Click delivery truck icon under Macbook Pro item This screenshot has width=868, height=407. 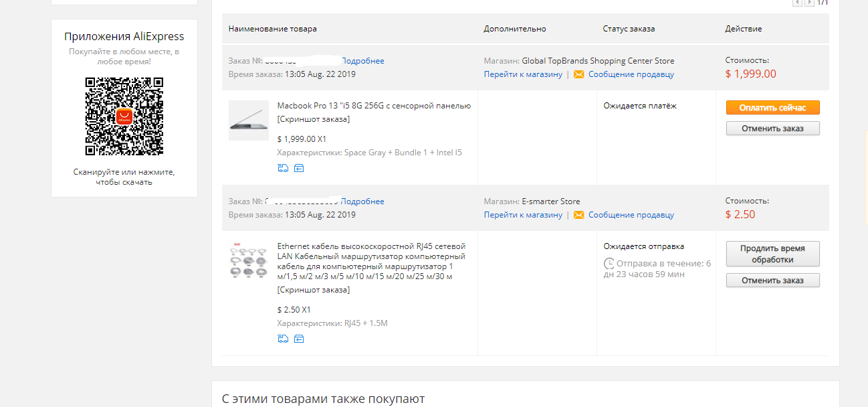283,168
